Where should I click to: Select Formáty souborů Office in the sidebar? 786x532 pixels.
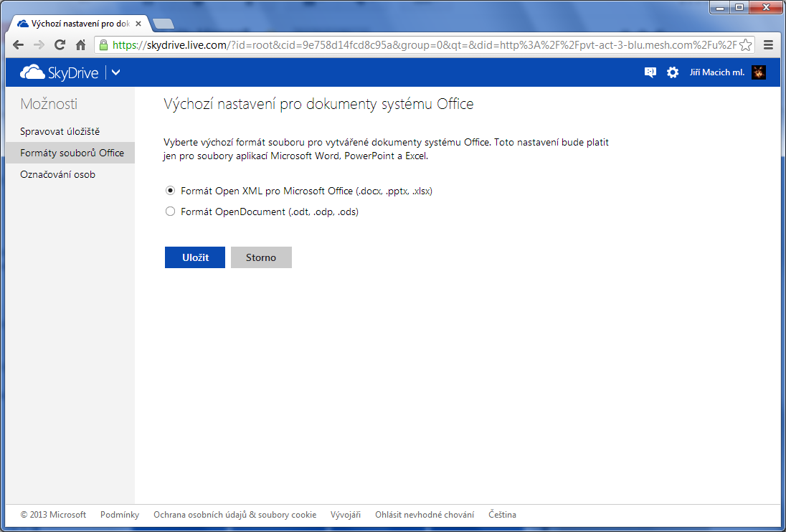click(x=70, y=153)
